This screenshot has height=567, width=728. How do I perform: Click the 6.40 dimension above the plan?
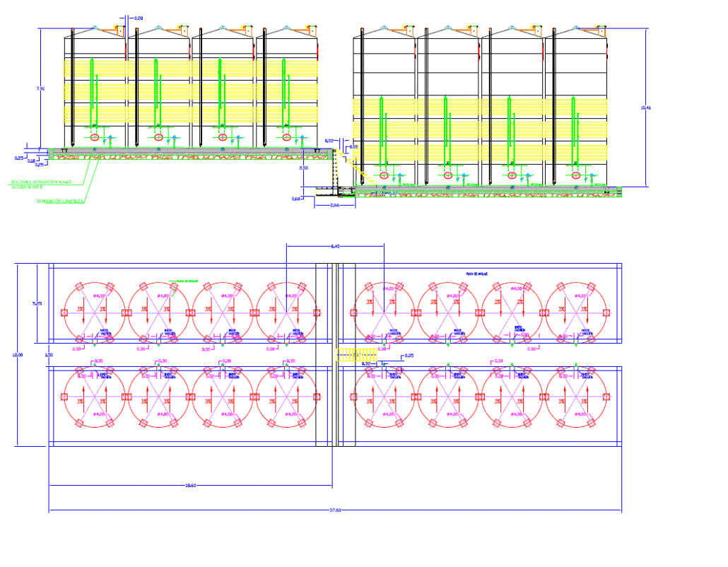coord(335,246)
